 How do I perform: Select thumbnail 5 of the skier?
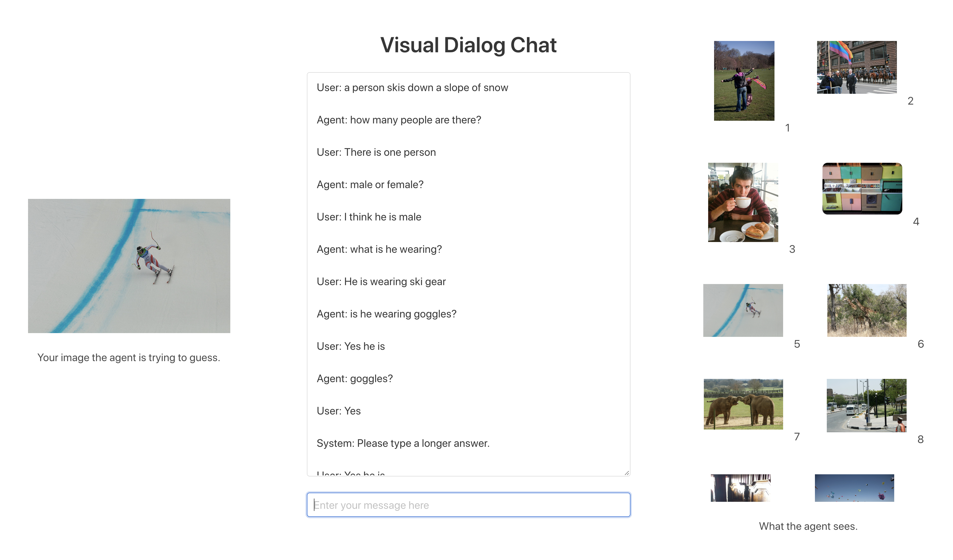(743, 310)
